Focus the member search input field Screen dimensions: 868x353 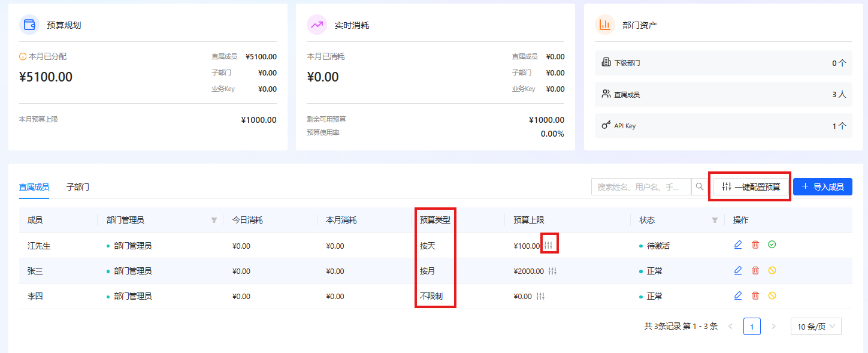tap(641, 187)
